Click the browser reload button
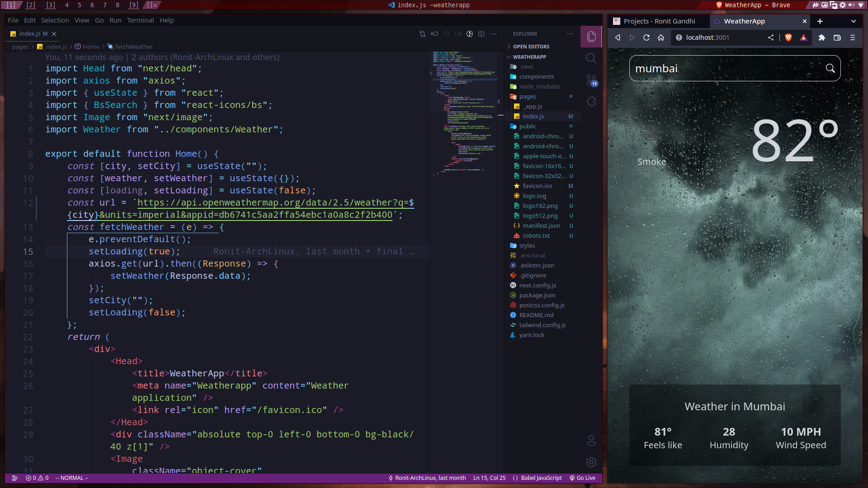The height and width of the screenshot is (488, 868). coord(646,38)
